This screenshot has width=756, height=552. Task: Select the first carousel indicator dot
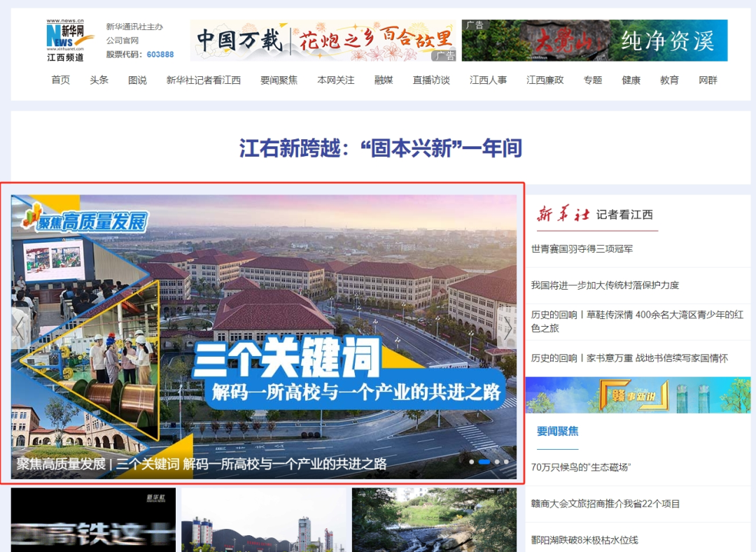pos(472,462)
